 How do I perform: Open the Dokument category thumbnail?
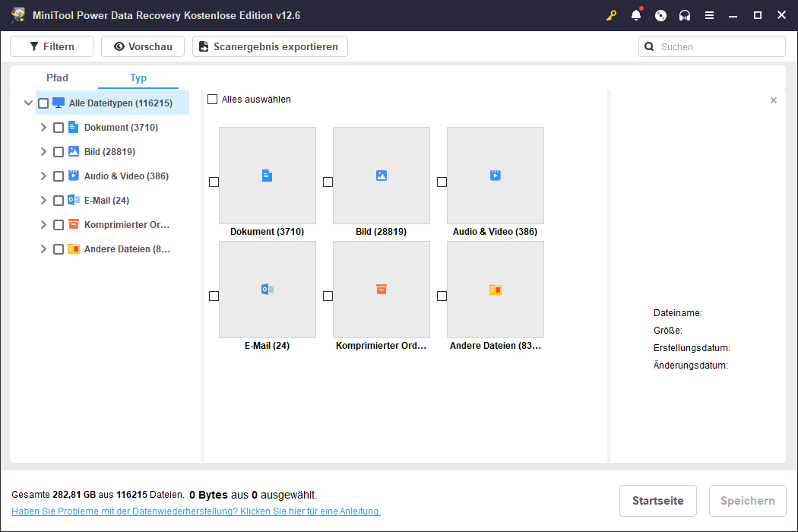(267, 176)
